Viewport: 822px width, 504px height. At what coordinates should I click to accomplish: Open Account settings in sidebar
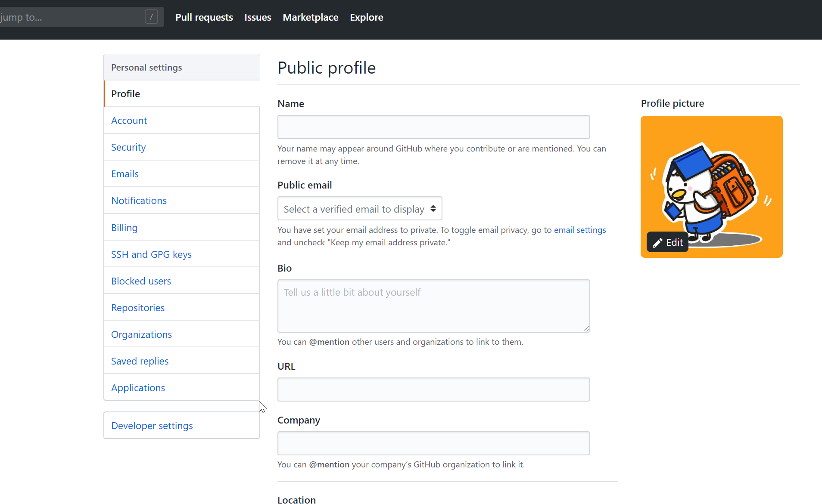point(182,121)
